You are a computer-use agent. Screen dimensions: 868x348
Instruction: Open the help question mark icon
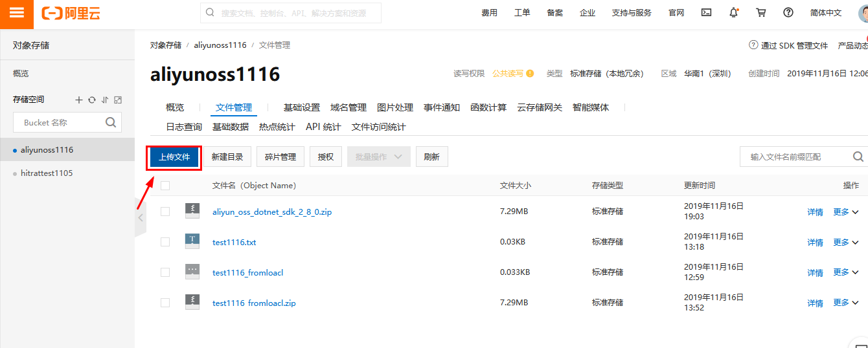[x=788, y=12]
